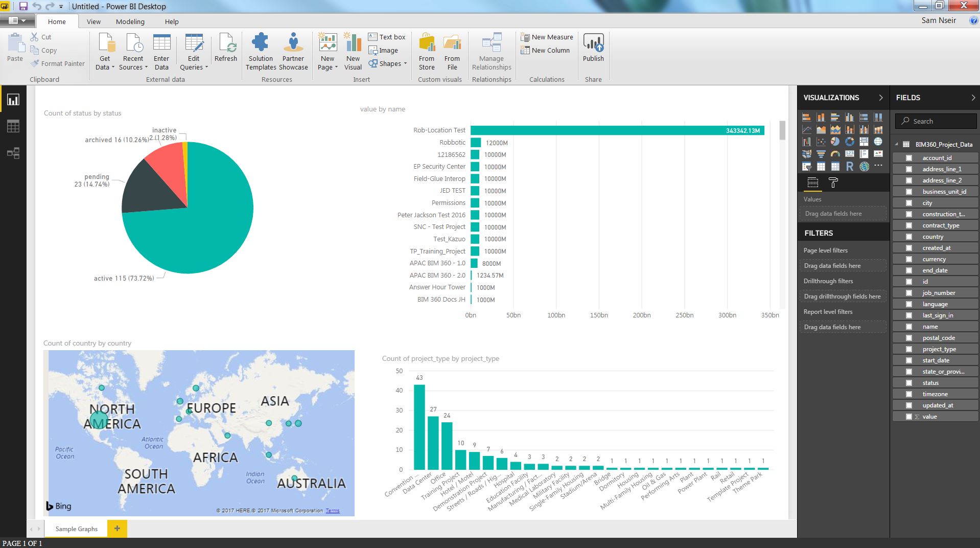Viewport: 980px width, 548px height.
Task: Click the Refresh button
Action: coord(226,48)
